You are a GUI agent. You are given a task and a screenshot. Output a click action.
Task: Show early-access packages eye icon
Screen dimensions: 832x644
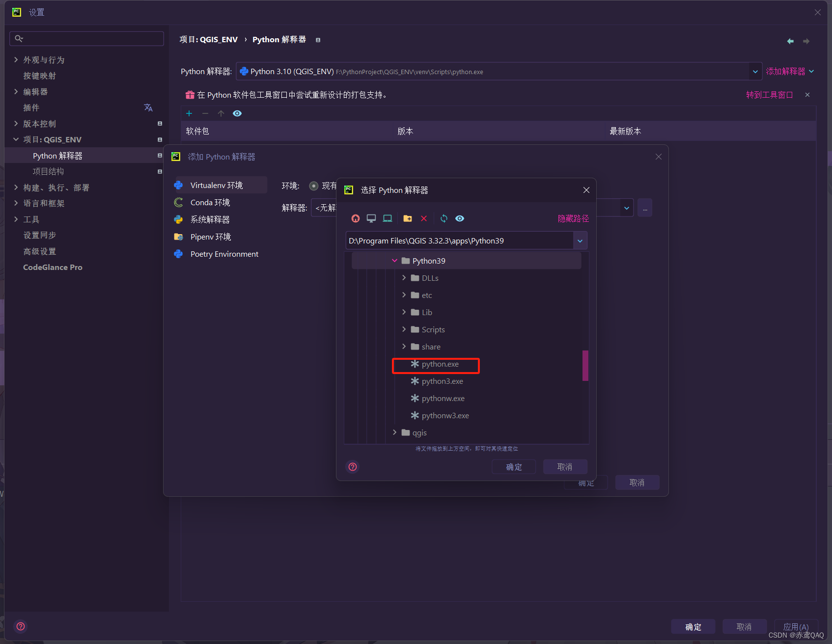237,113
